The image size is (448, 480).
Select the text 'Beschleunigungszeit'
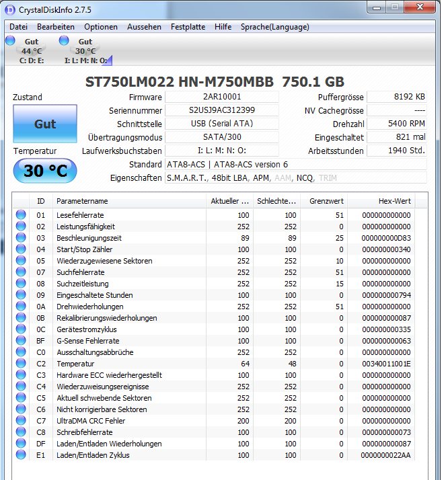(89, 238)
